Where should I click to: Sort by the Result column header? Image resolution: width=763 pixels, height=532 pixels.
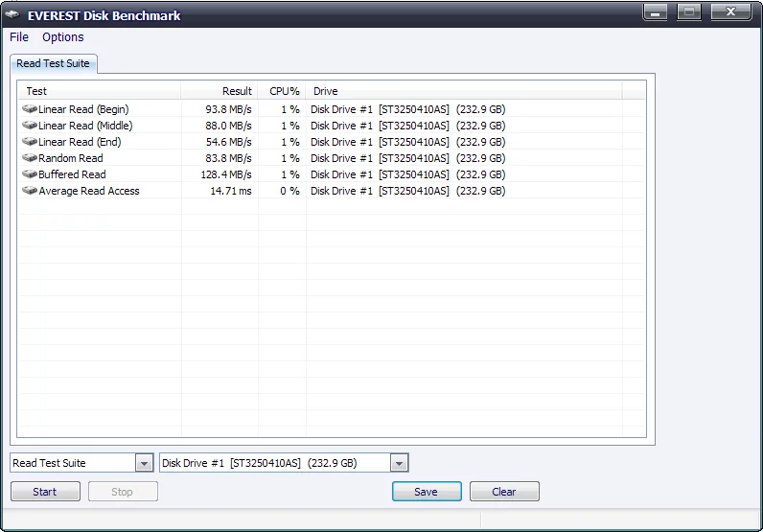(220, 91)
